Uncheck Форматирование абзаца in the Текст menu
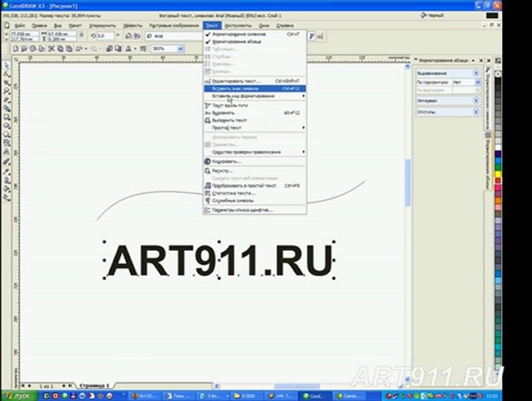The height and width of the screenshot is (401, 532). pyautogui.click(x=255, y=41)
